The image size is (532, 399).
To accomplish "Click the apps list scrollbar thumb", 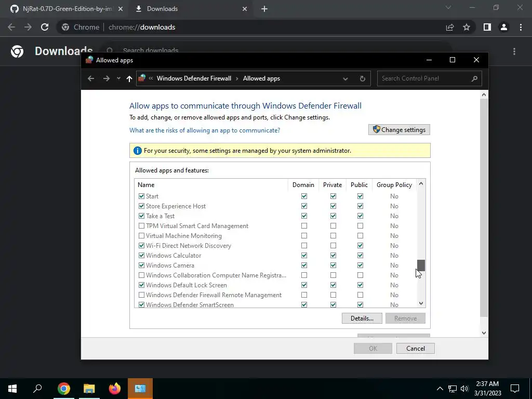I will click(421, 265).
